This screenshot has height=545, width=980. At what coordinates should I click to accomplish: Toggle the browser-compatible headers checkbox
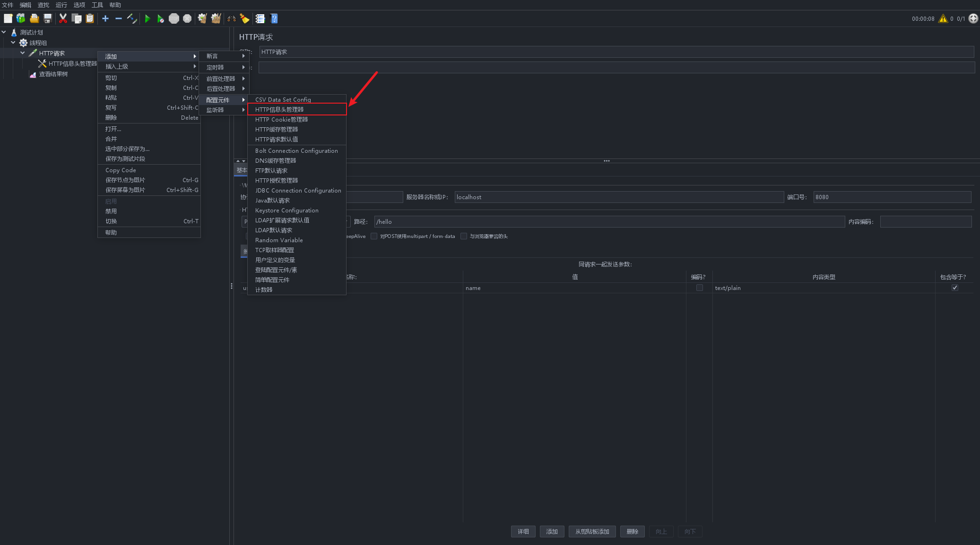click(464, 236)
